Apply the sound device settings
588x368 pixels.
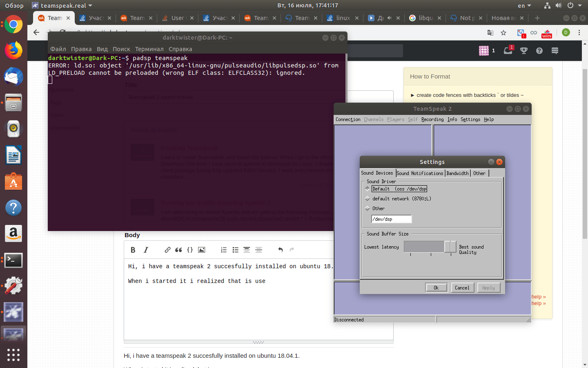pos(489,287)
